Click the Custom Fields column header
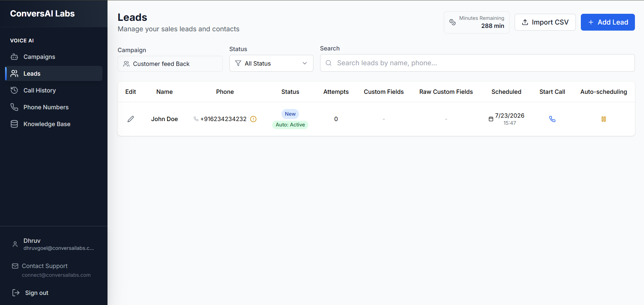This screenshot has width=644, height=305. [x=384, y=92]
